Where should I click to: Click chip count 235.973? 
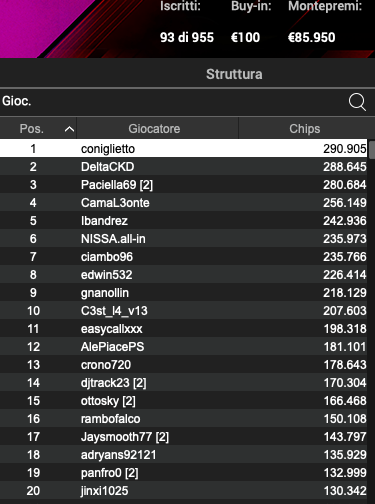[x=345, y=239]
